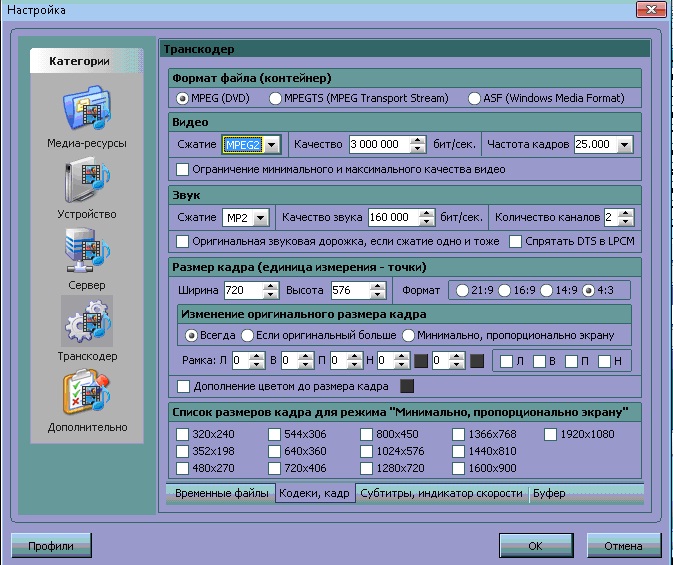Image resolution: width=673 pixels, height=565 pixels.
Task: Increase Рамка П value with up arrow
Action: (355, 356)
